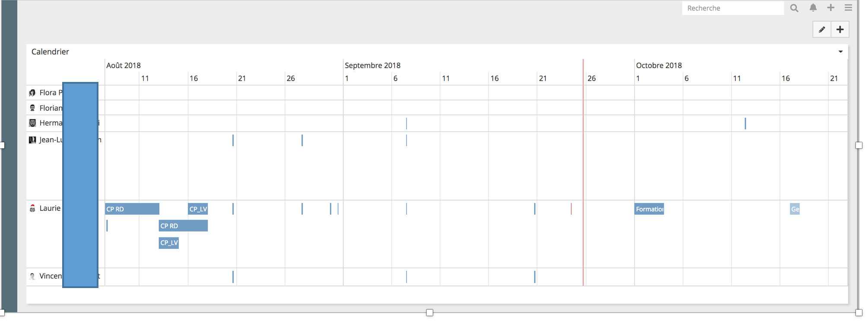Click the add button next to the pencil
Viewport: 868px width, 326px height.
coord(840,29)
